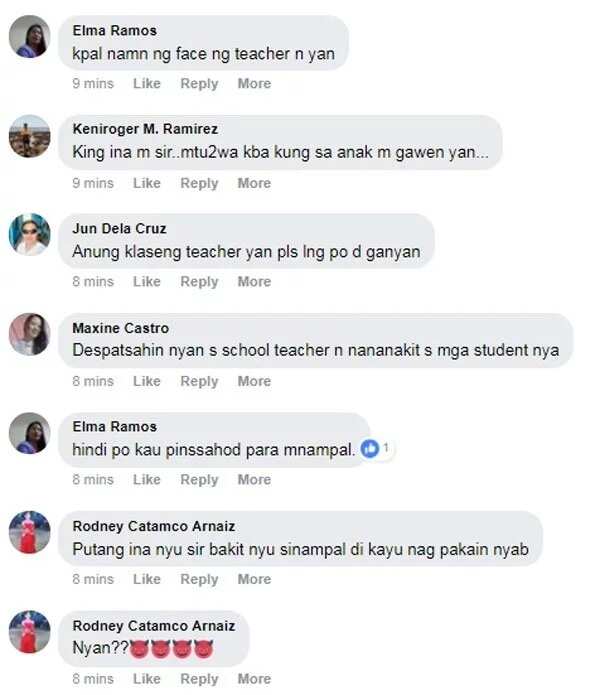This screenshot has height=695, width=600.
Task: Reply to 'kpal namn ng face' comment
Action: [199, 84]
